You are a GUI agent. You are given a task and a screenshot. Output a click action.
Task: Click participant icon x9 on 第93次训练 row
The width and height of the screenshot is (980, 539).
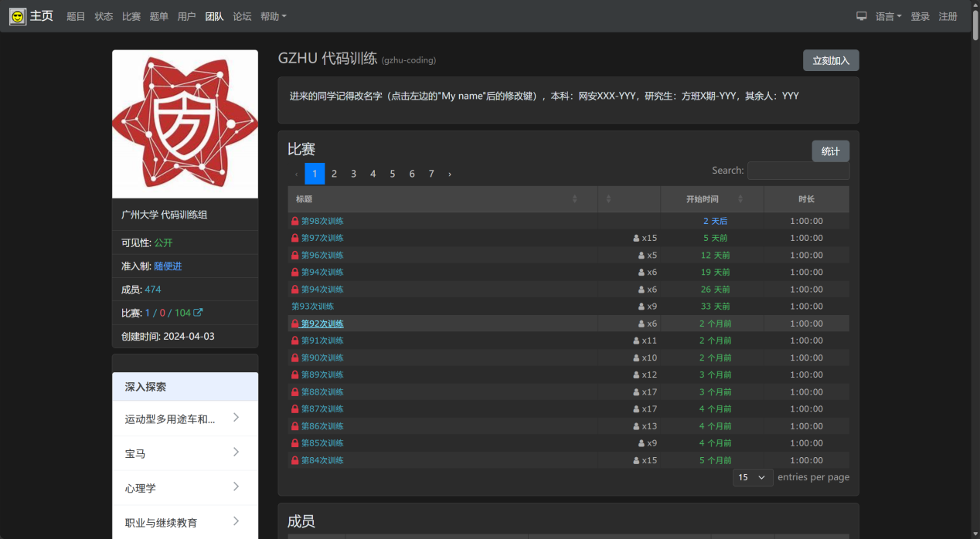point(641,307)
